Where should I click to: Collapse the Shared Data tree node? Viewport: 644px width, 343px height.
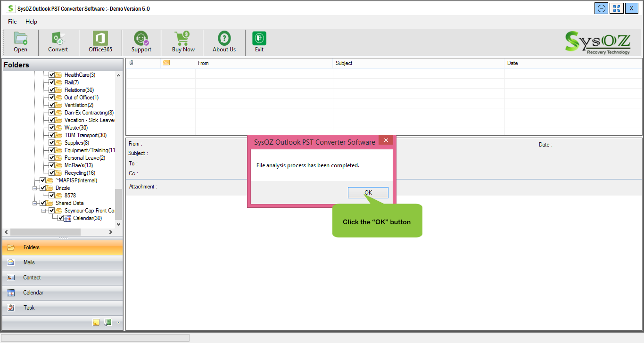[x=35, y=203]
